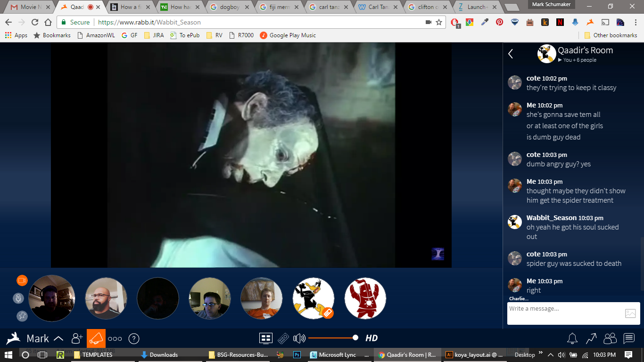644x362 pixels.
Task: Toggle the chat panel icon
Action: coord(629,338)
